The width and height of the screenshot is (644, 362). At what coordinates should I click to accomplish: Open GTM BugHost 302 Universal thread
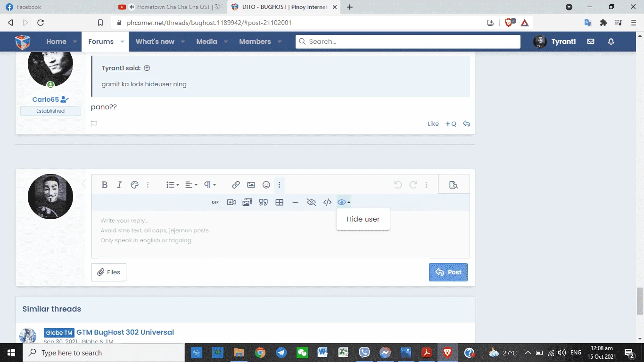coord(125,332)
